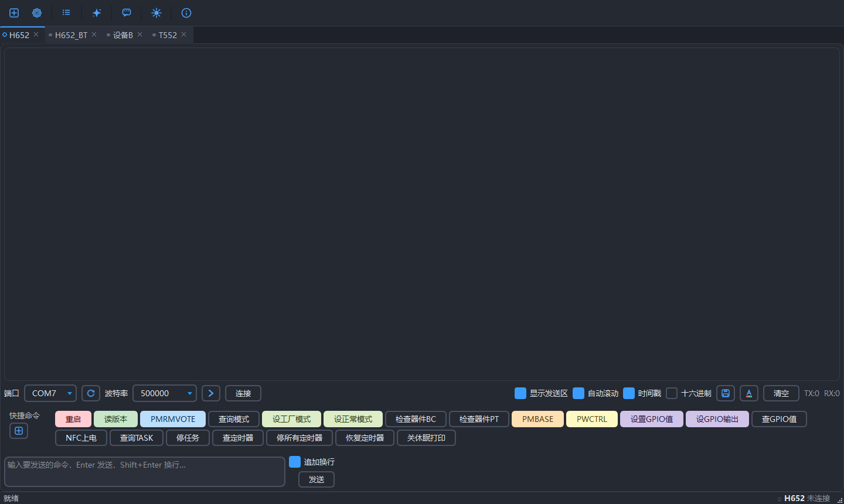Viewport: 844px width, 504px height.
Task: Close the H652_BT tab
Action: [x=94, y=35]
